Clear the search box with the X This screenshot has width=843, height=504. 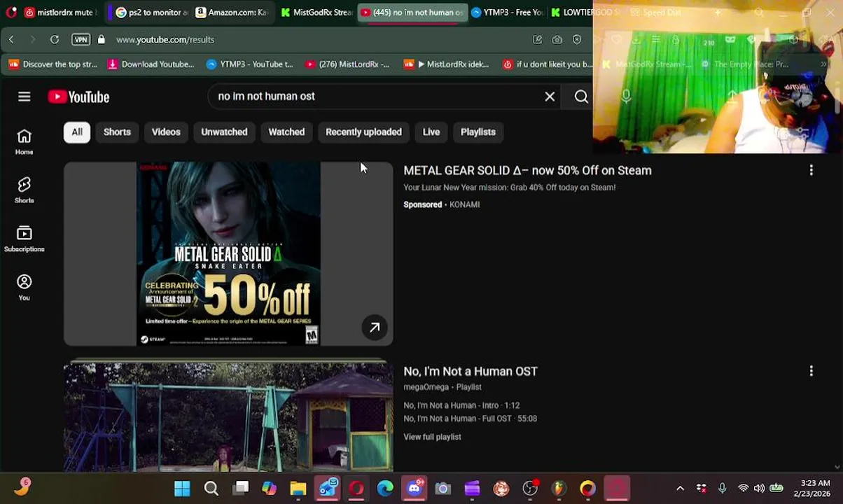[550, 97]
